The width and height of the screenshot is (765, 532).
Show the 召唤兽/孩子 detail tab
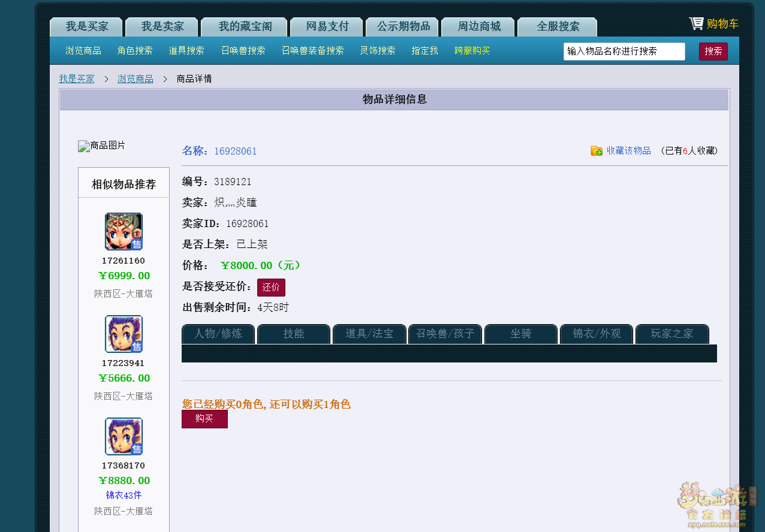pyautogui.click(x=445, y=334)
